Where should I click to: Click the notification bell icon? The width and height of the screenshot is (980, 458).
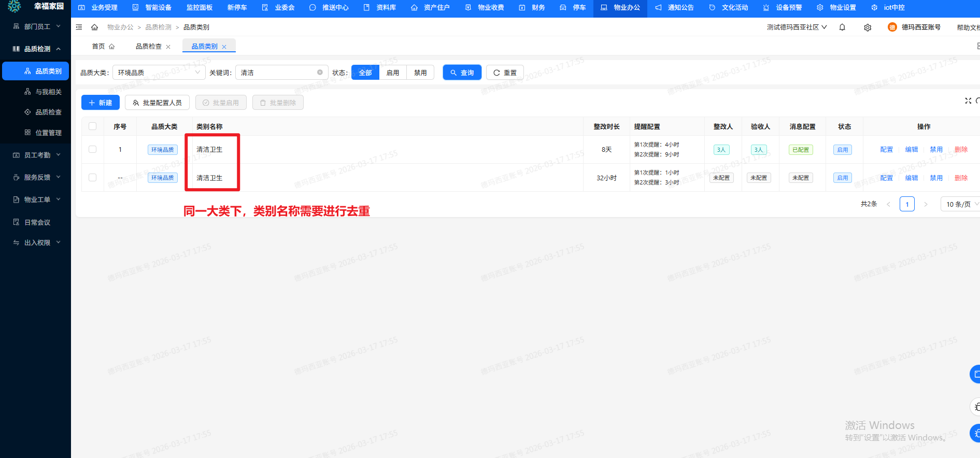[842, 27]
